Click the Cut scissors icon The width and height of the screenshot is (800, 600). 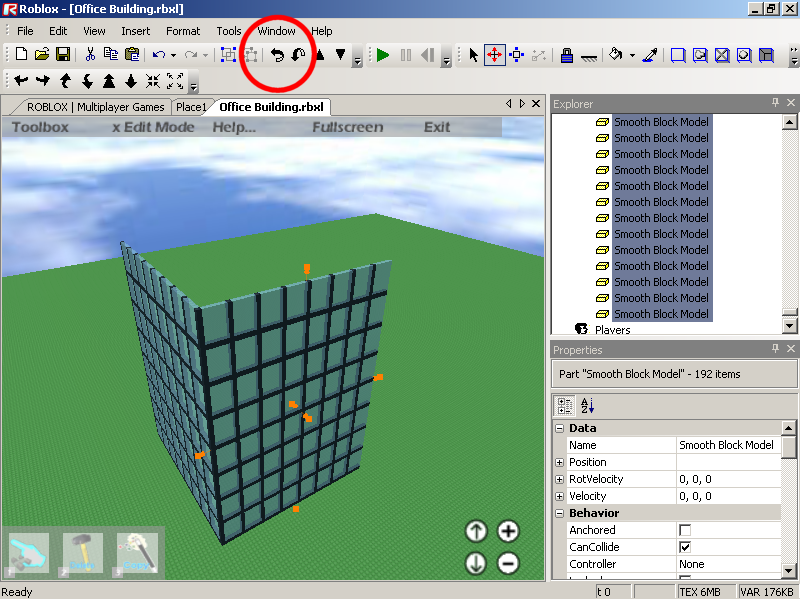coord(90,55)
